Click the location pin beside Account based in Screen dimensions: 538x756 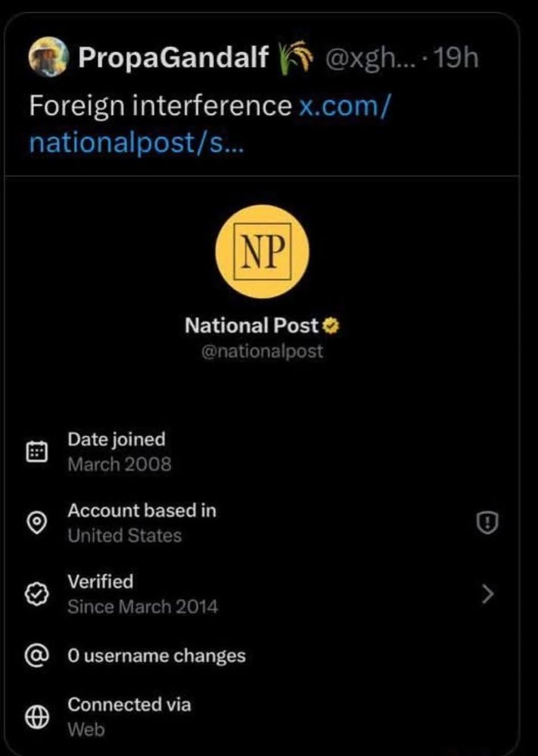pyautogui.click(x=36, y=522)
